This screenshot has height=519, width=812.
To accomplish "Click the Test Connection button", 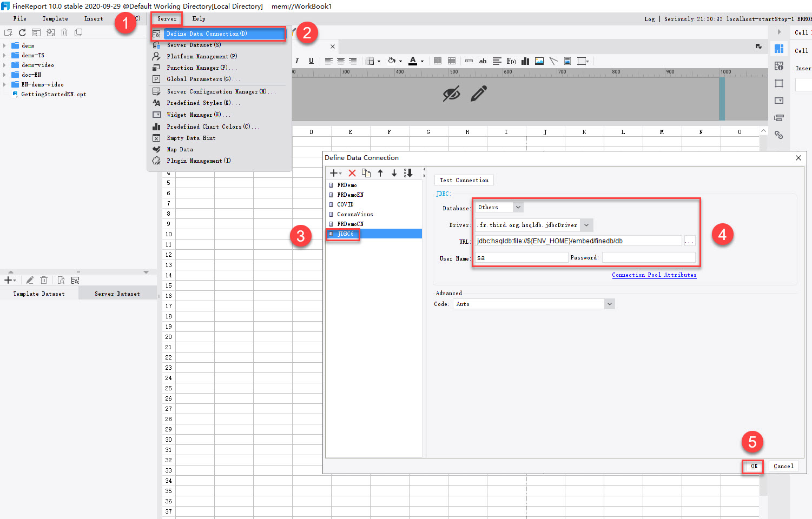I will tap(464, 179).
